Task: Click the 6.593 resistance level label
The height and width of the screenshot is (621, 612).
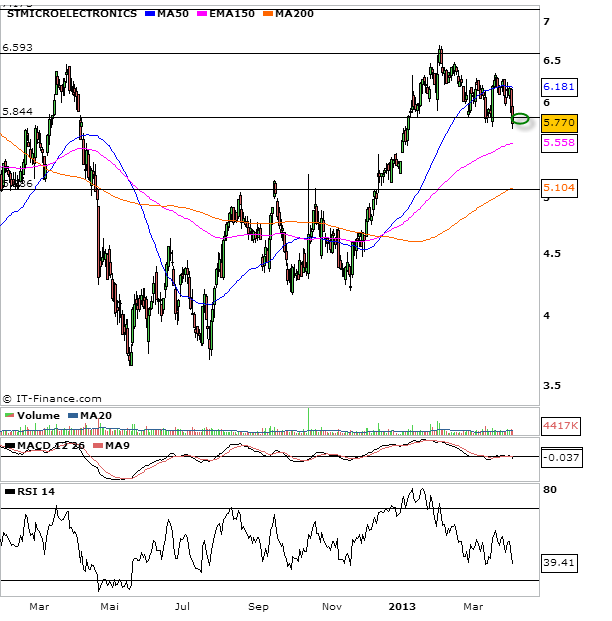Action: click(18, 47)
